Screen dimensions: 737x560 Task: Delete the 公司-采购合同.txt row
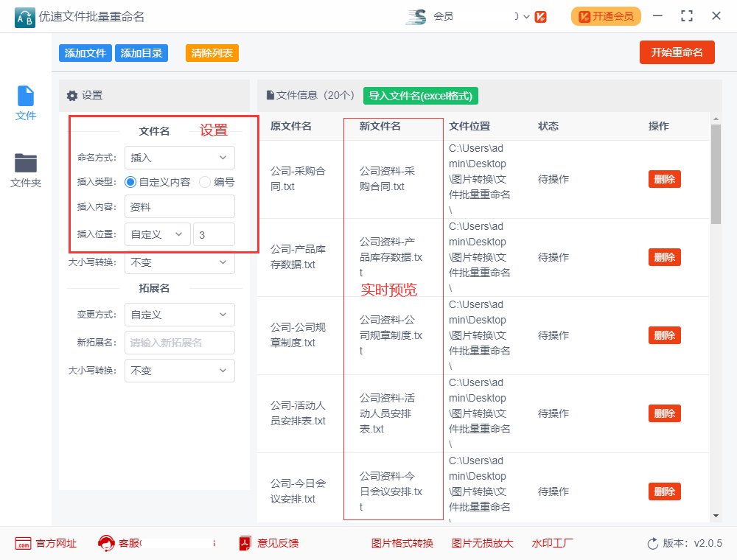pyautogui.click(x=665, y=179)
